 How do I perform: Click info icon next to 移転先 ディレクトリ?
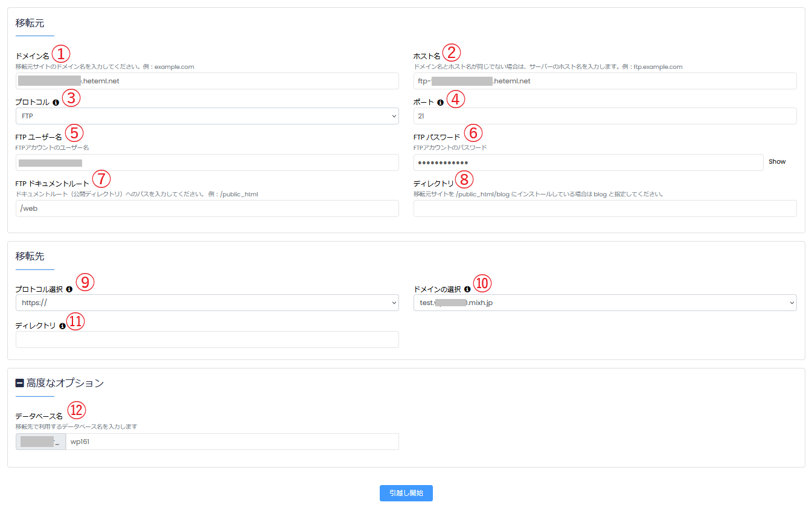coord(62,326)
